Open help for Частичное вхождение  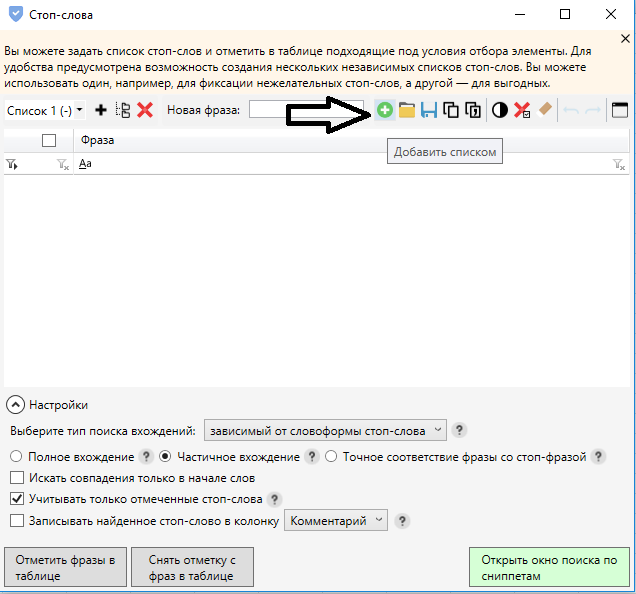(312, 457)
